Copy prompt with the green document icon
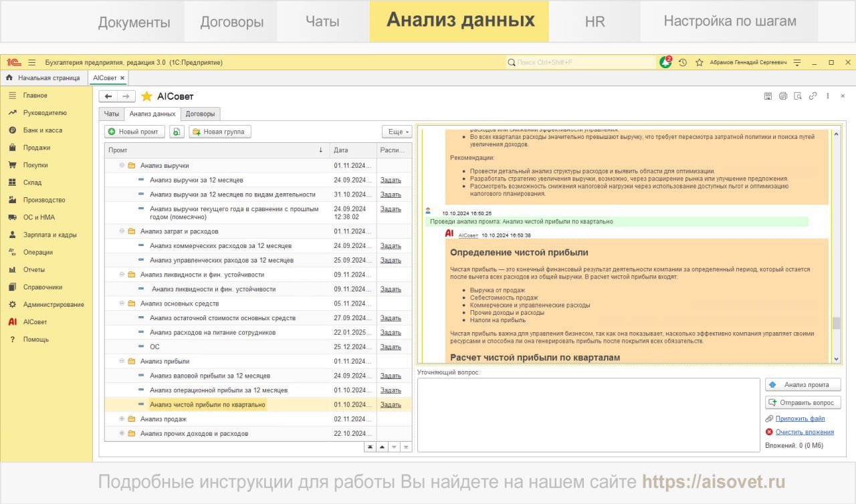The height and width of the screenshot is (504, 856). pos(177,132)
